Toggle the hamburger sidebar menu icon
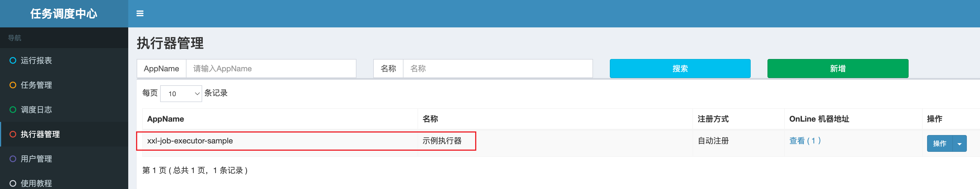Screen dimensions: 980x189 (x=140, y=14)
